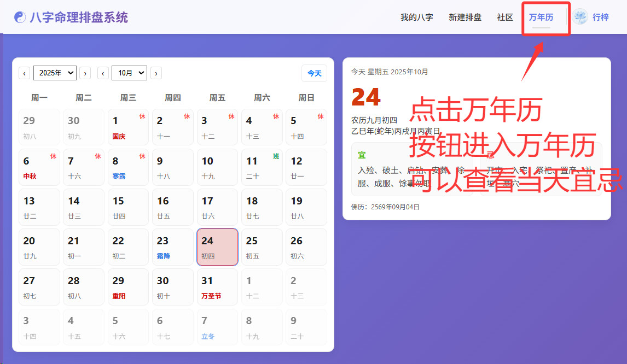Open the 10月 month dropdown
Image resolution: width=627 pixels, height=364 pixels.
129,73
